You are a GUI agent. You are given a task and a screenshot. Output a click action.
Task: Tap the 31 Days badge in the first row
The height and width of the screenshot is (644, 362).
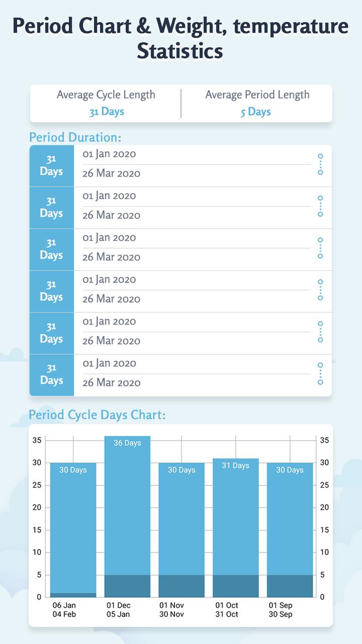(51, 166)
